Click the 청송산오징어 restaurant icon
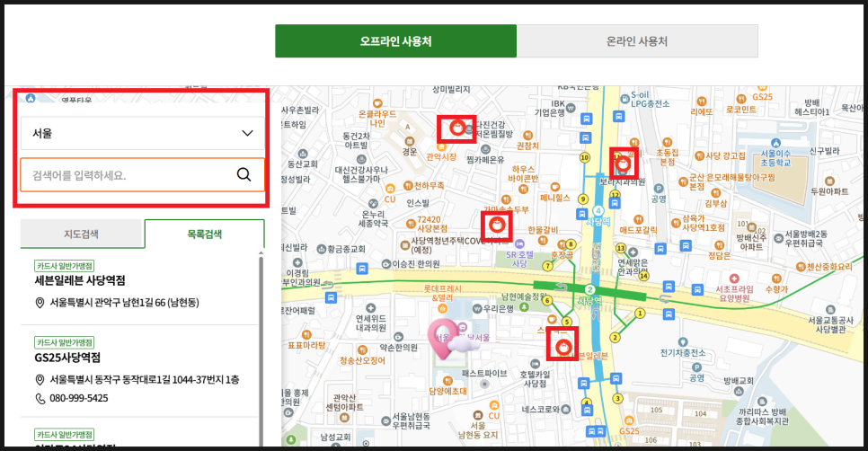 pyautogui.click(x=362, y=349)
